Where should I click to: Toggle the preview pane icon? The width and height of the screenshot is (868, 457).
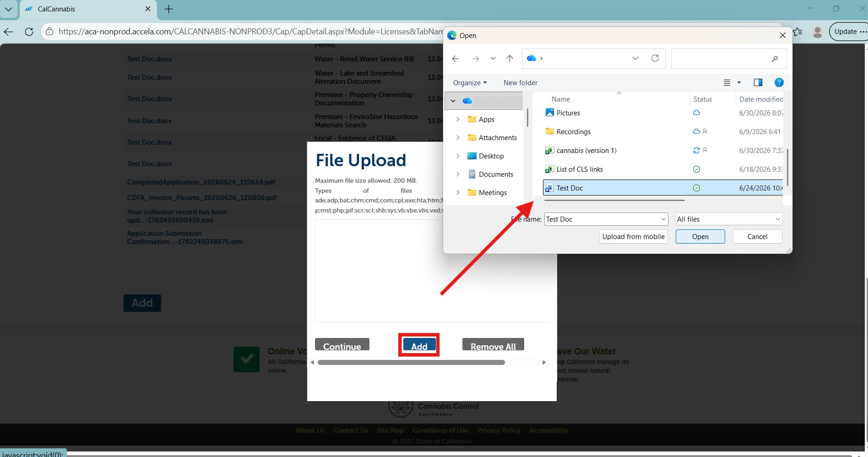(758, 82)
